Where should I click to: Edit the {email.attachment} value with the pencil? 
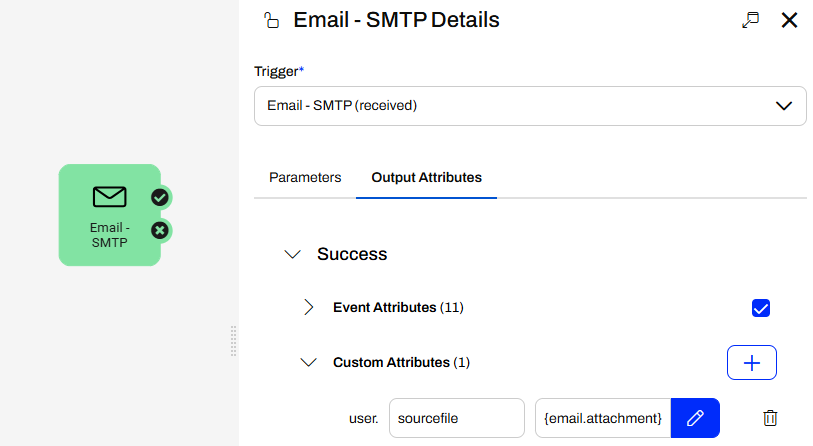696,418
